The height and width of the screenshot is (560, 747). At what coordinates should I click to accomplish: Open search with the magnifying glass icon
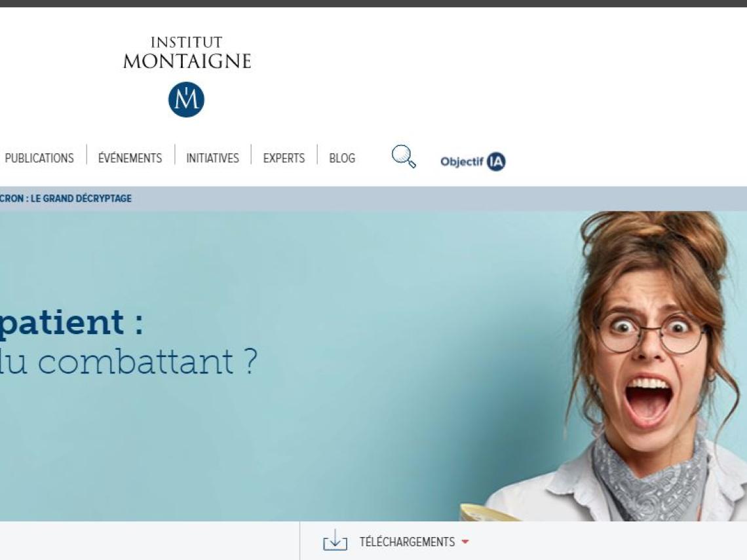[x=404, y=156]
